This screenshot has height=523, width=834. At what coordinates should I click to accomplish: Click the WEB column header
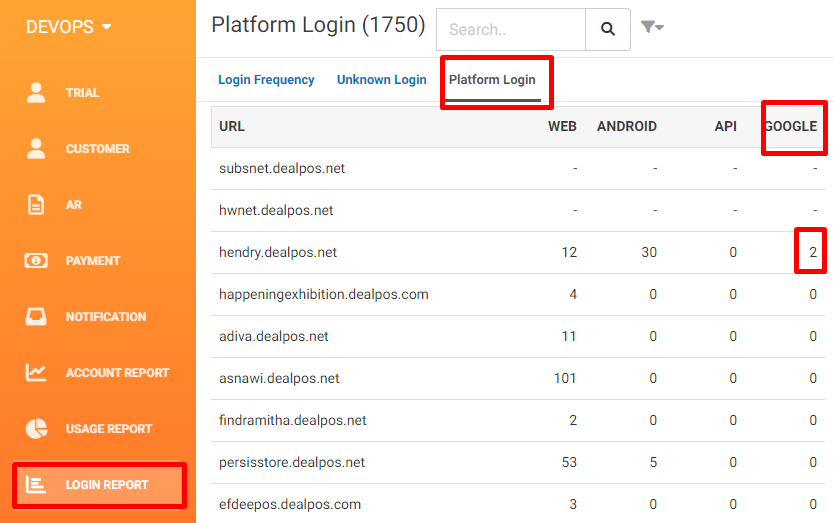pos(562,127)
